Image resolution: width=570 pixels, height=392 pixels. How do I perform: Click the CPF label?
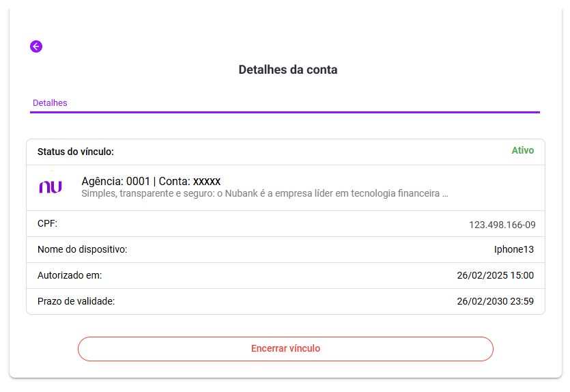(47, 223)
